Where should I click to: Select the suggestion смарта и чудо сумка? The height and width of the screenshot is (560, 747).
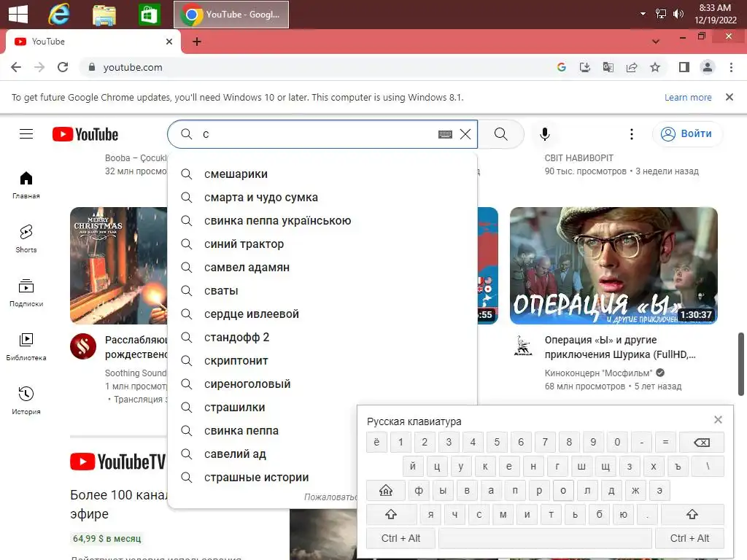(322, 198)
